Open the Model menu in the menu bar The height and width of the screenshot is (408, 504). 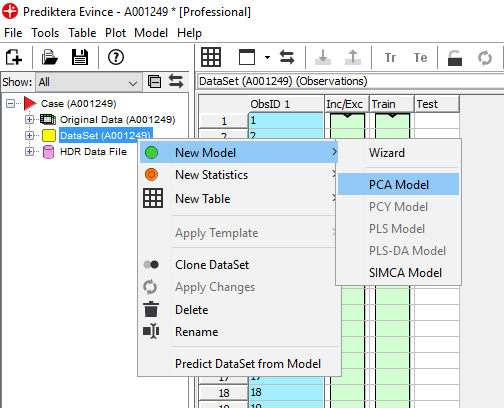(151, 33)
